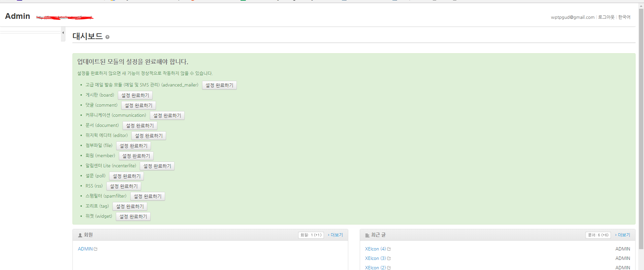This screenshot has width=644, height=270.
Task: Click the 로그아웃 logout link
Action: pyautogui.click(x=606, y=17)
